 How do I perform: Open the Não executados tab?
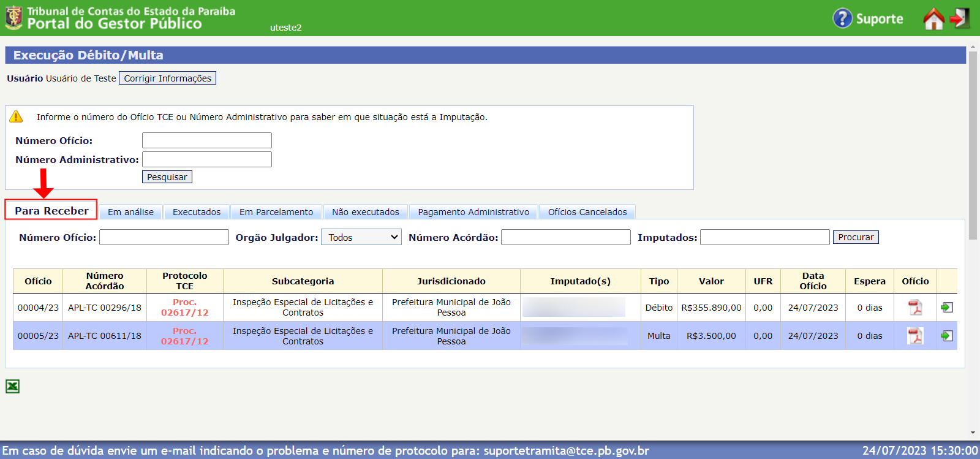point(366,212)
